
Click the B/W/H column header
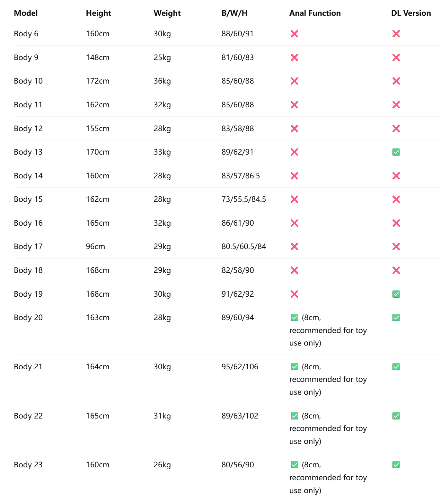[234, 13]
